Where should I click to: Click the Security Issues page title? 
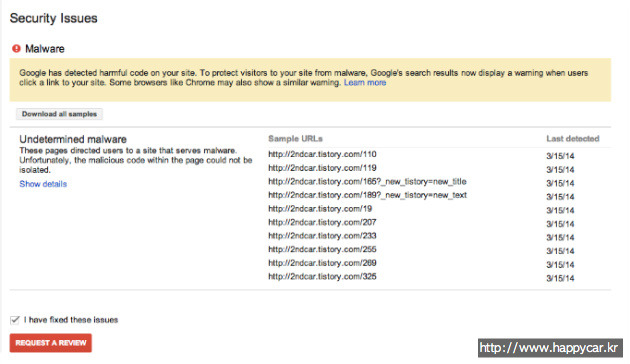[53, 18]
